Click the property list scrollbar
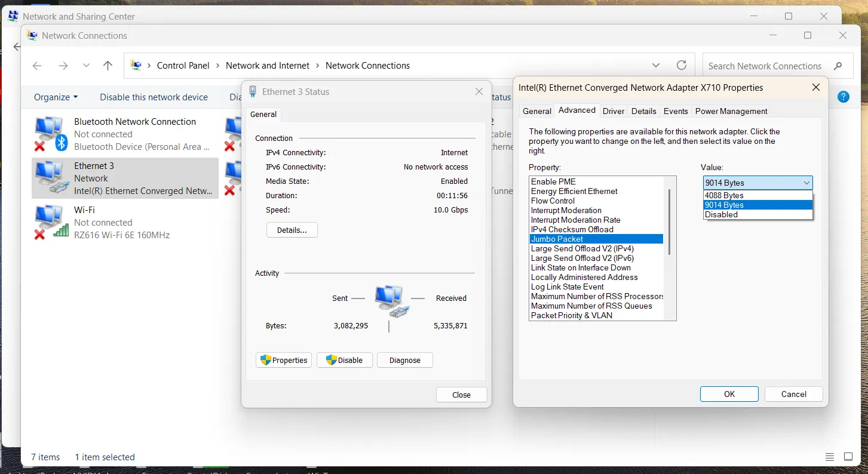Viewport: 868px width, 474px height. [x=670, y=222]
